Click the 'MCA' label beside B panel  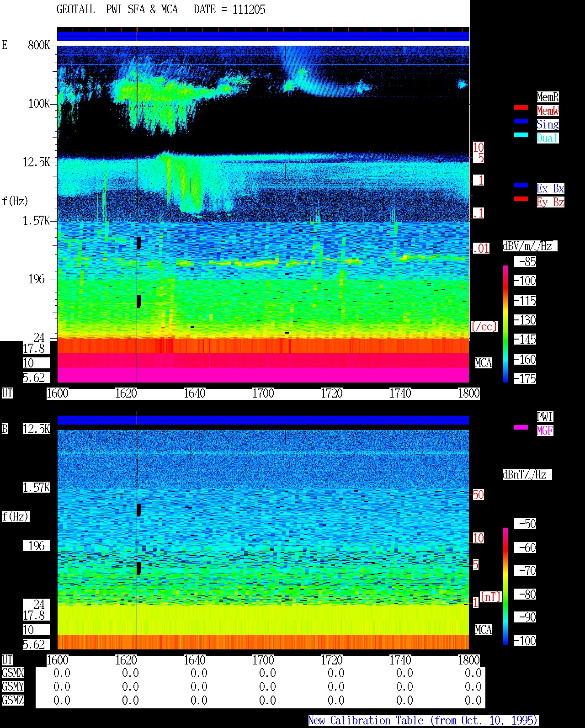click(484, 630)
